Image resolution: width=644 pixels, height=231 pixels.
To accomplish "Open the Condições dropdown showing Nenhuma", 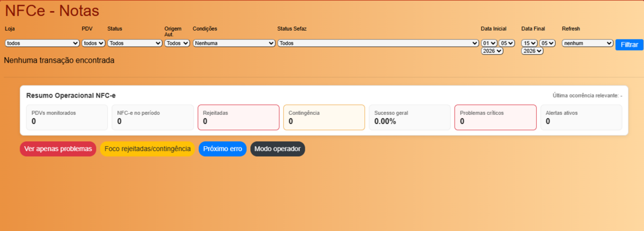I will (x=234, y=43).
